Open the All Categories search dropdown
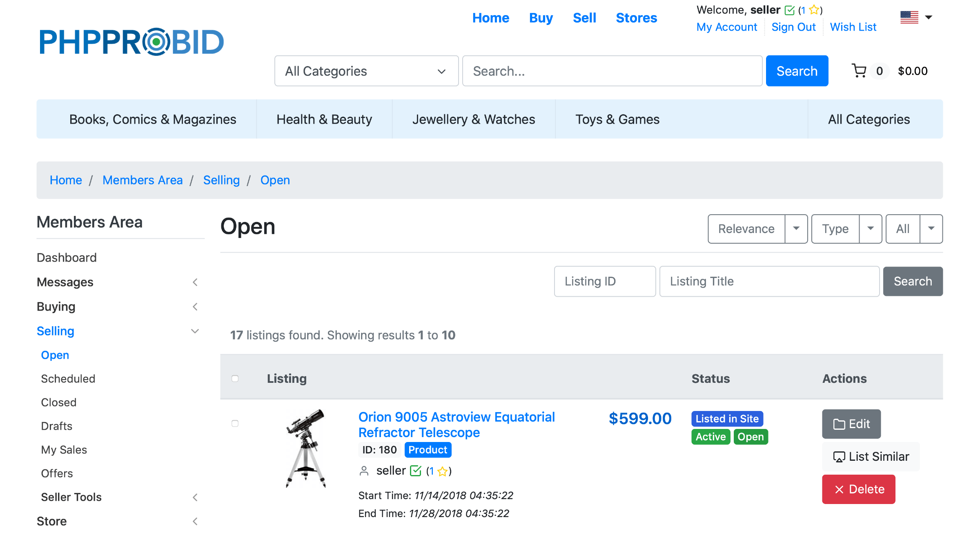This screenshot has height=533, width=980. pyautogui.click(x=366, y=71)
